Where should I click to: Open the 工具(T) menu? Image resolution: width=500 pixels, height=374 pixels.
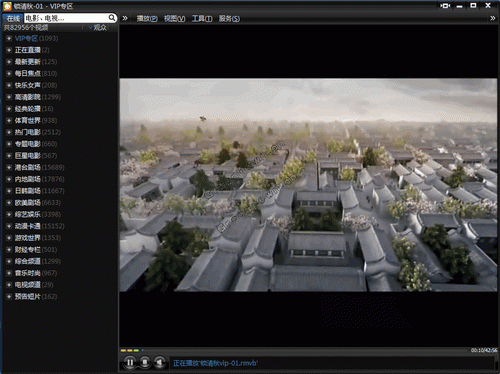[202, 19]
